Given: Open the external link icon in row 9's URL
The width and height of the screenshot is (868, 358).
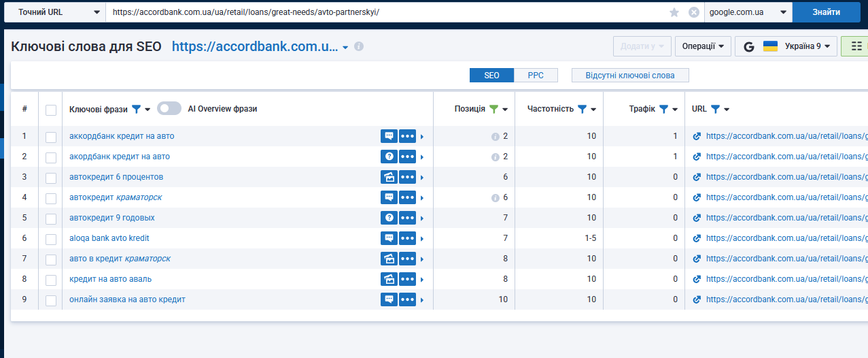Looking at the screenshot, I should 697,299.
